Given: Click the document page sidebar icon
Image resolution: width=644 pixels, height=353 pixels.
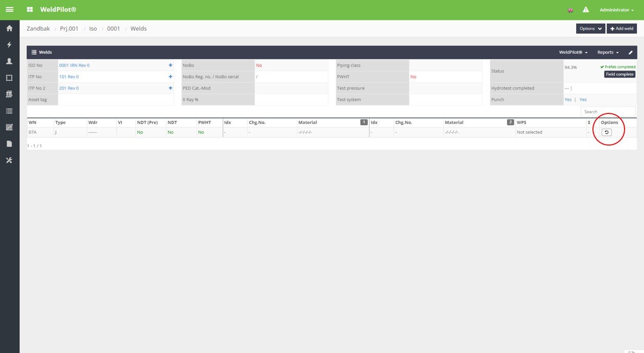Looking at the screenshot, I should coord(9,144).
